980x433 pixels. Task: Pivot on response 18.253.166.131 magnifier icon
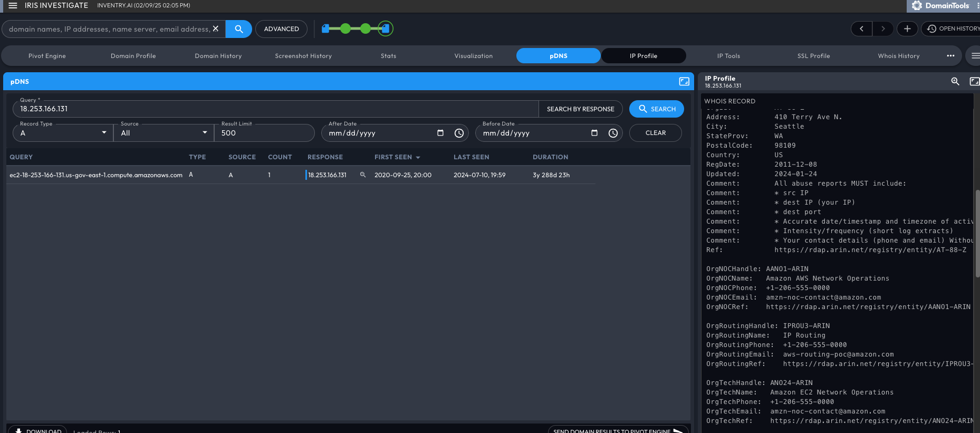click(363, 175)
